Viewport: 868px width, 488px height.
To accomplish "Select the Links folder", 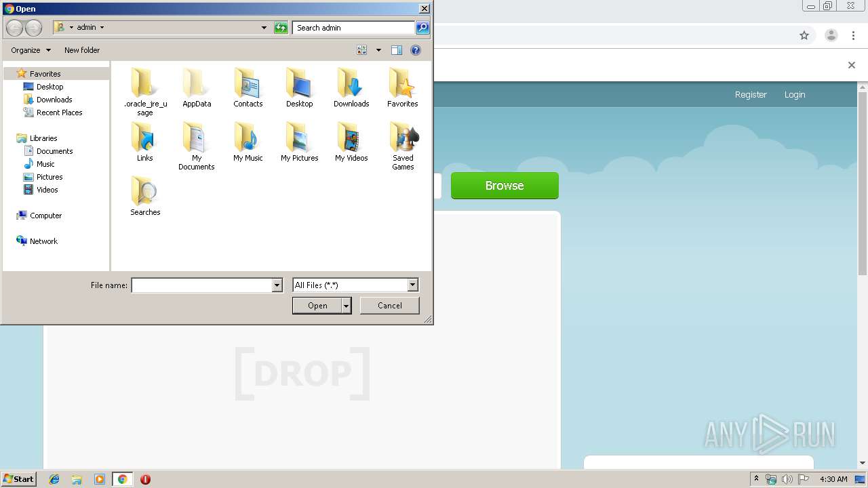I will click(x=145, y=142).
